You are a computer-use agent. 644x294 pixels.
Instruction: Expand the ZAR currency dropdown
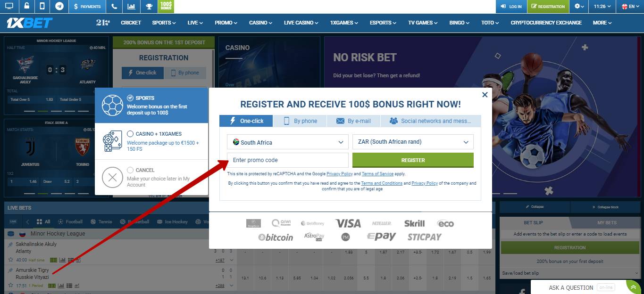413,142
